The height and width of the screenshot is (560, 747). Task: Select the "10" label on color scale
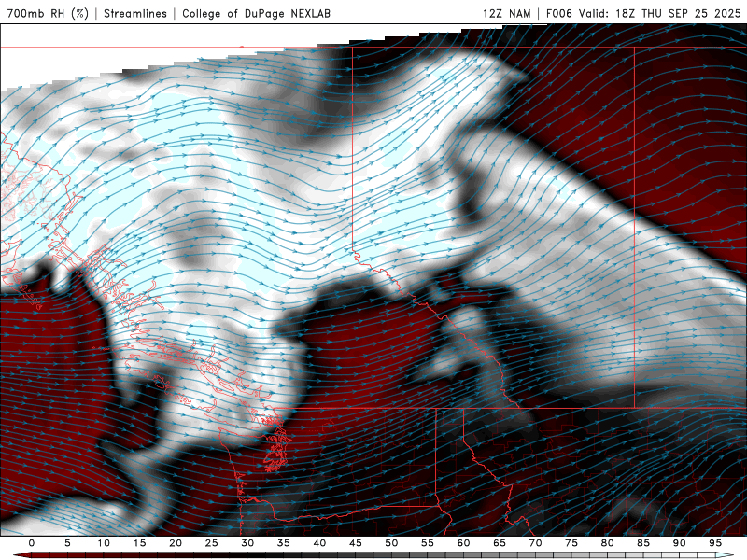[104, 543]
